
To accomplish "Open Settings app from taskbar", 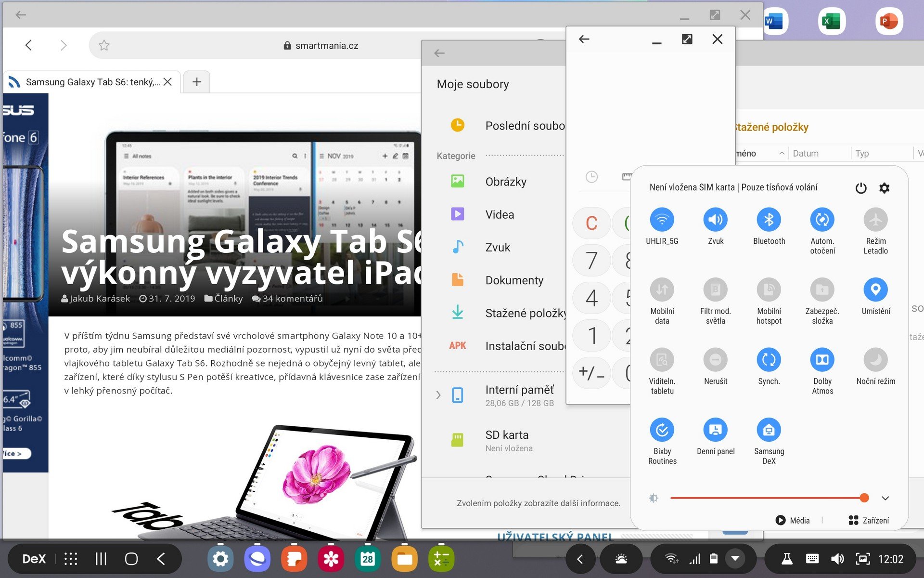I will pos(220,559).
